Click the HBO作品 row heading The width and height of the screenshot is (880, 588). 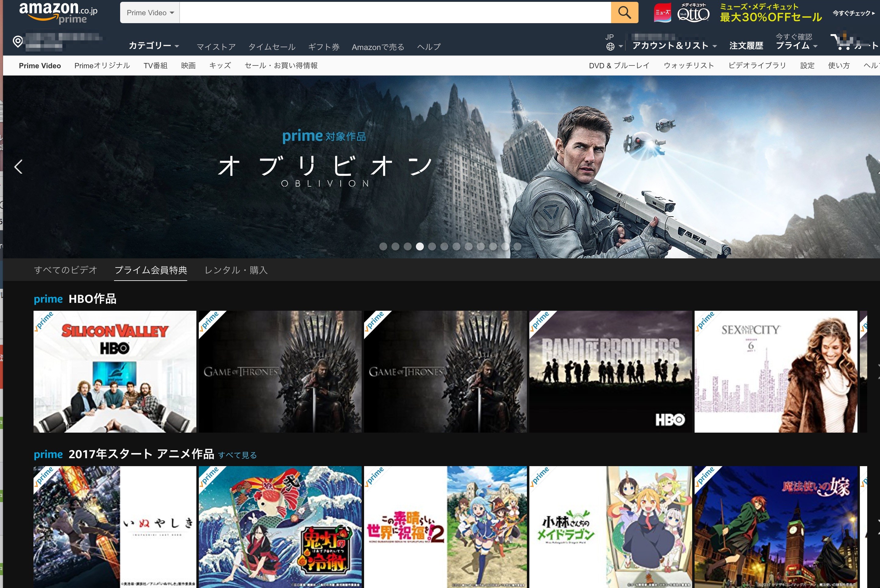(92, 299)
